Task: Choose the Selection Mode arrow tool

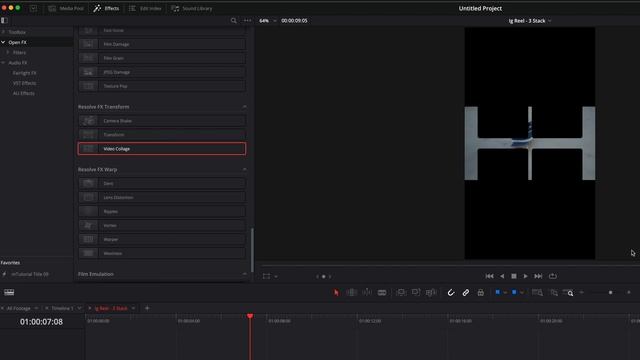Action: (336, 293)
